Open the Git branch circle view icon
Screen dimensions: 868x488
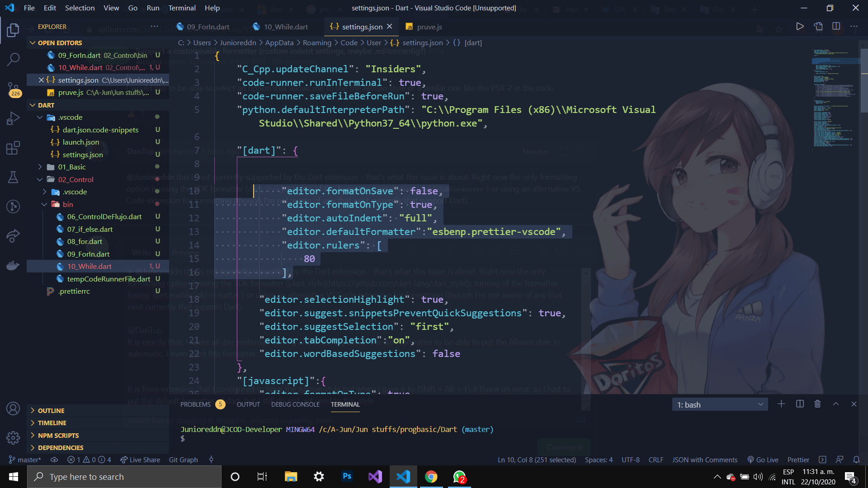coord(13,206)
